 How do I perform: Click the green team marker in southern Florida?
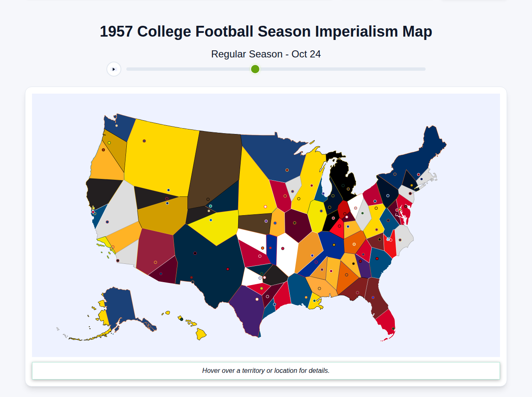pyautogui.click(x=393, y=329)
